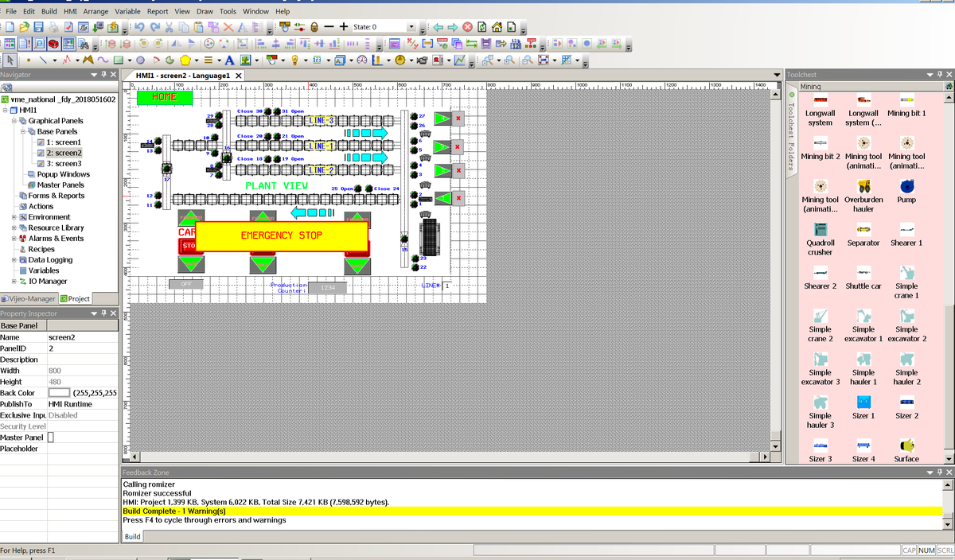The image size is (955, 560).
Task: Create a new project with New icon
Action: click(x=10, y=27)
